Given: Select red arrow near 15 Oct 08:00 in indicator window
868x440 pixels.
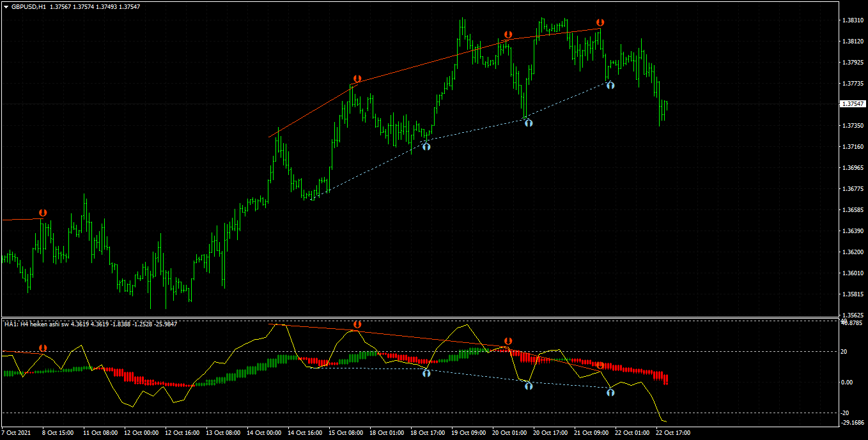Looking at the screenshot, I should 357,325.
